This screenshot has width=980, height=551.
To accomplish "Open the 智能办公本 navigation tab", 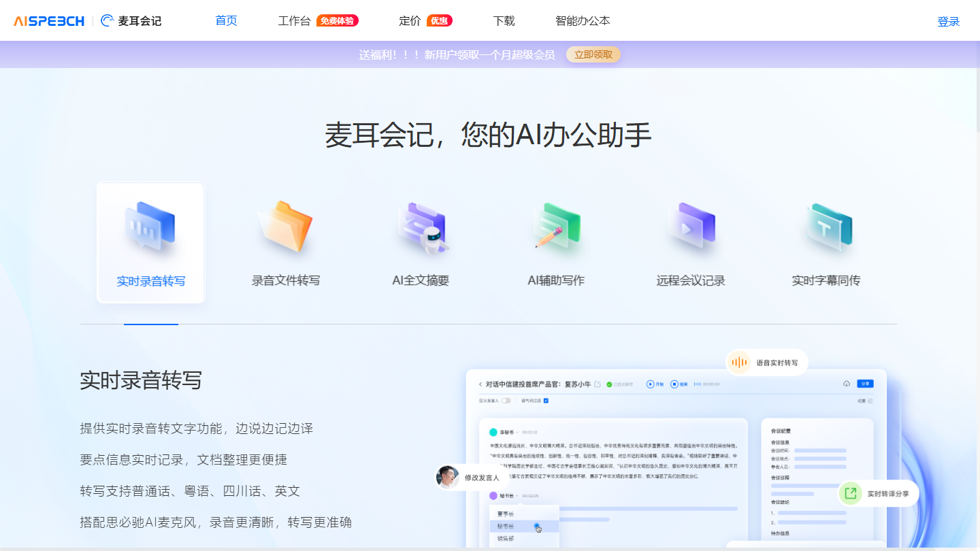I will tap(583, 21).
